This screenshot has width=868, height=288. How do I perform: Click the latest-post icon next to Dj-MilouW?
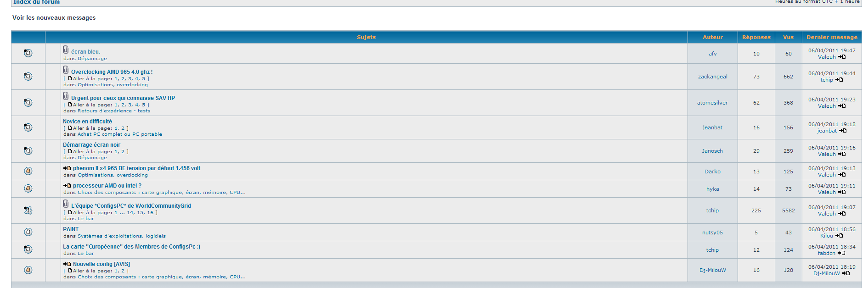click(x=846, y=273)
